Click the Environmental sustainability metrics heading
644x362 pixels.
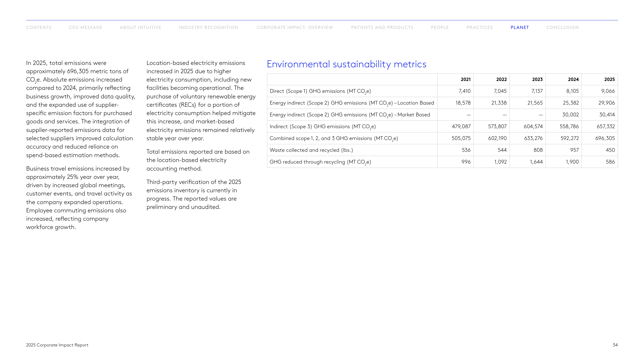click(346, 64)
